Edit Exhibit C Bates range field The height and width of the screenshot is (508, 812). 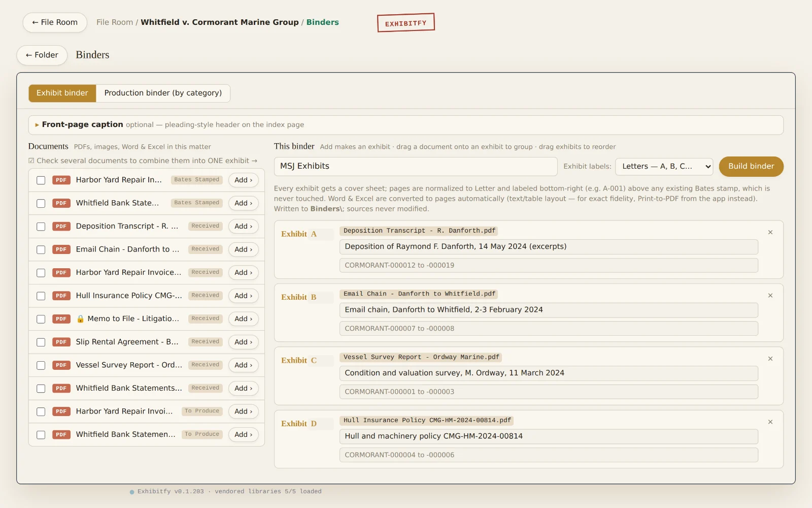tap(549, 392)
